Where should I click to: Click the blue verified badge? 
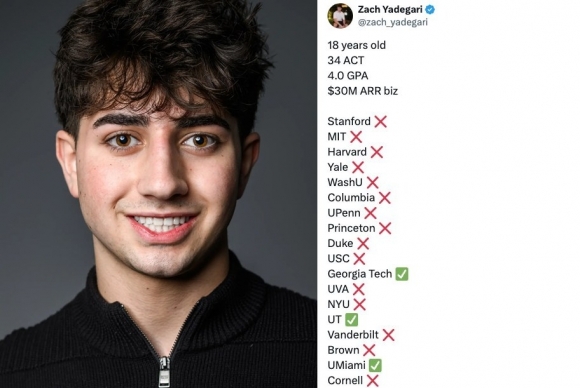pos(430,9)
